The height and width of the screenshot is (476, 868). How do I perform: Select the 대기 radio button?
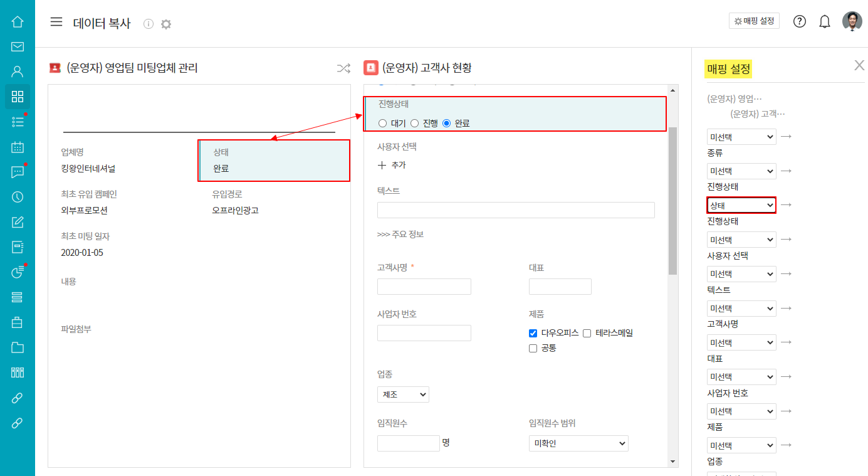pos(383,124)
